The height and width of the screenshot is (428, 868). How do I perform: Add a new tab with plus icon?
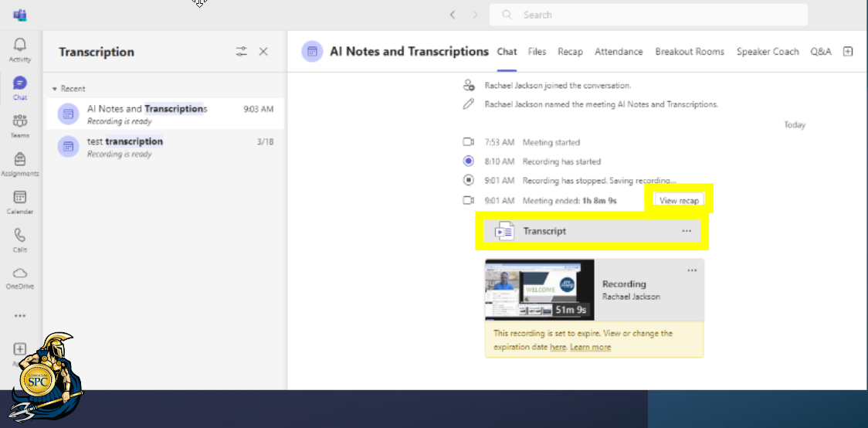click(x=847, y=52)
